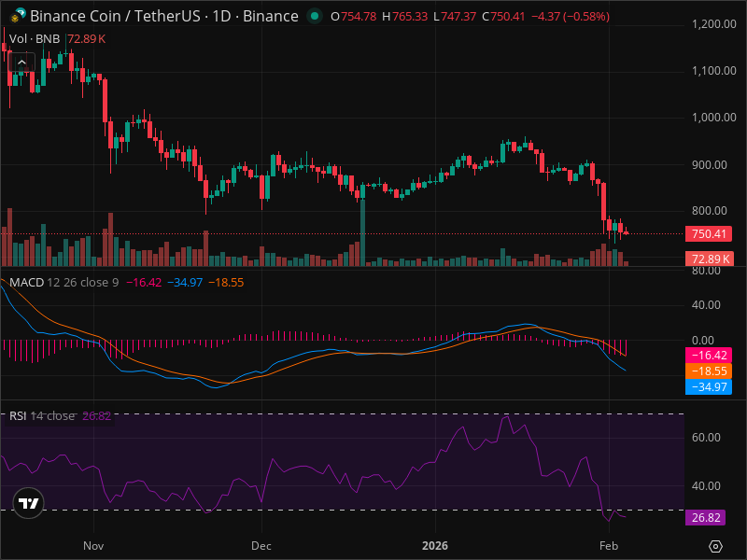Select the MACD 12 26 close 9 legend
The height and width of the screenshot is (560, 747).
coord(63,283)
